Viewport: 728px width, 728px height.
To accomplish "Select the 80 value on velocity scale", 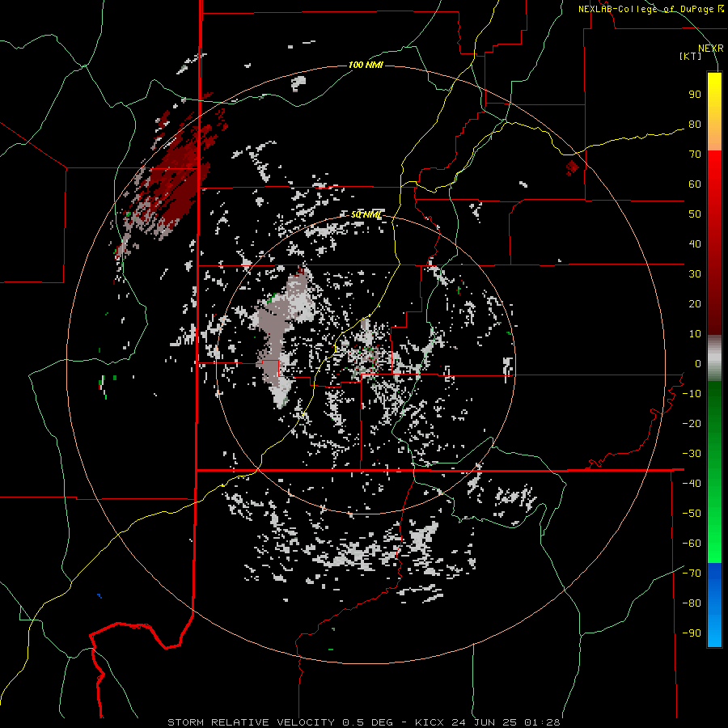I will tap(695, 125).
